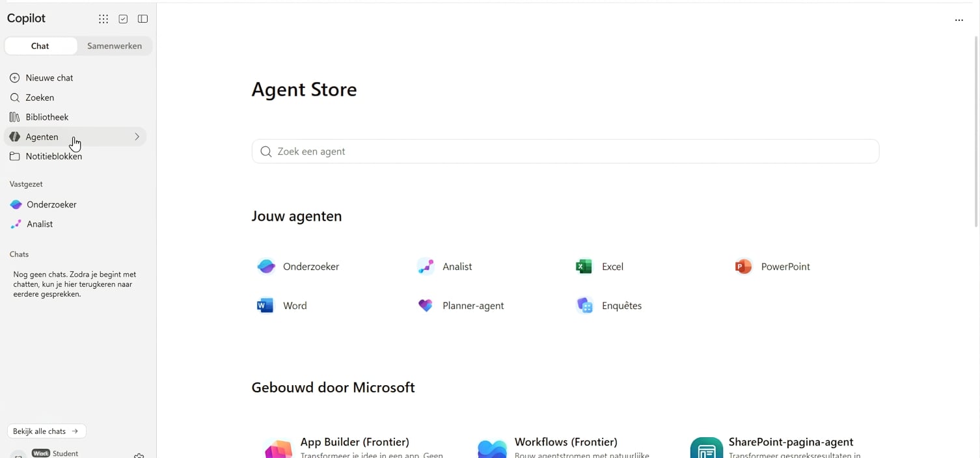Open Notitieblokken in sidebar
This screenshot has width=980, height=458.
[75, 156]
